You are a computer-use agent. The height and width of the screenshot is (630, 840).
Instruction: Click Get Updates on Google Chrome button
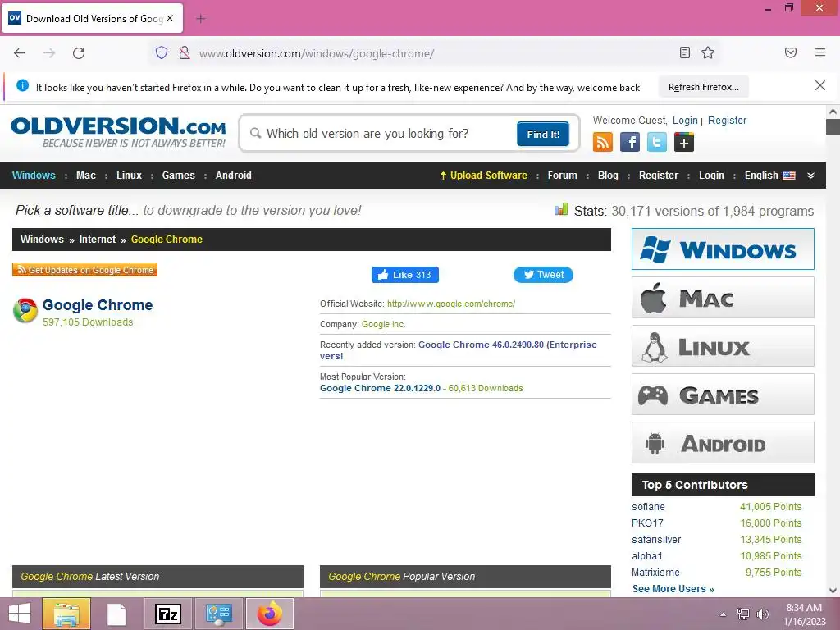coord(84,269)
